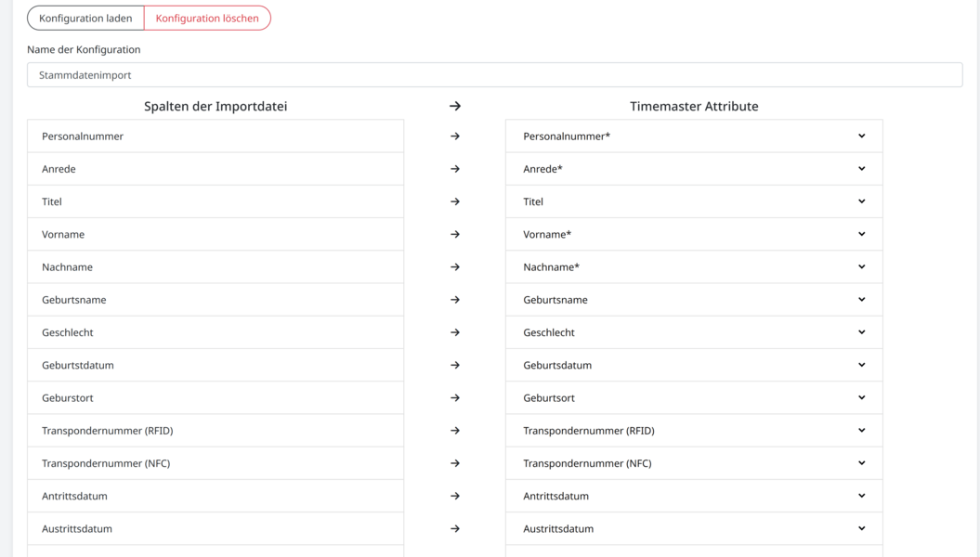Focus the Name der Konfiguration input field

click(494, 75)
